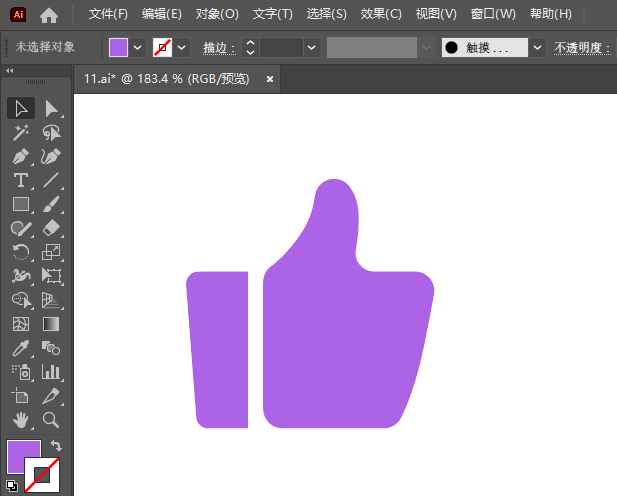Select the Pen tool

click(x=21, y=157)
